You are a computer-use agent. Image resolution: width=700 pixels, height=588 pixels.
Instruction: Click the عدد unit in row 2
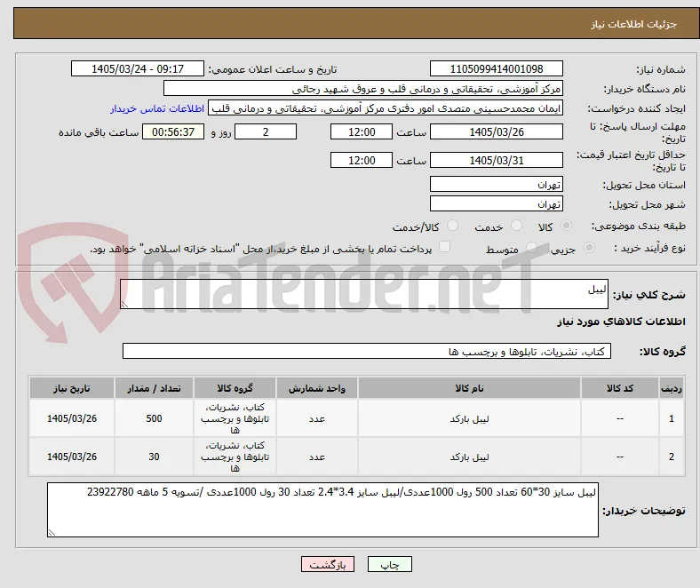click(317, 457)
